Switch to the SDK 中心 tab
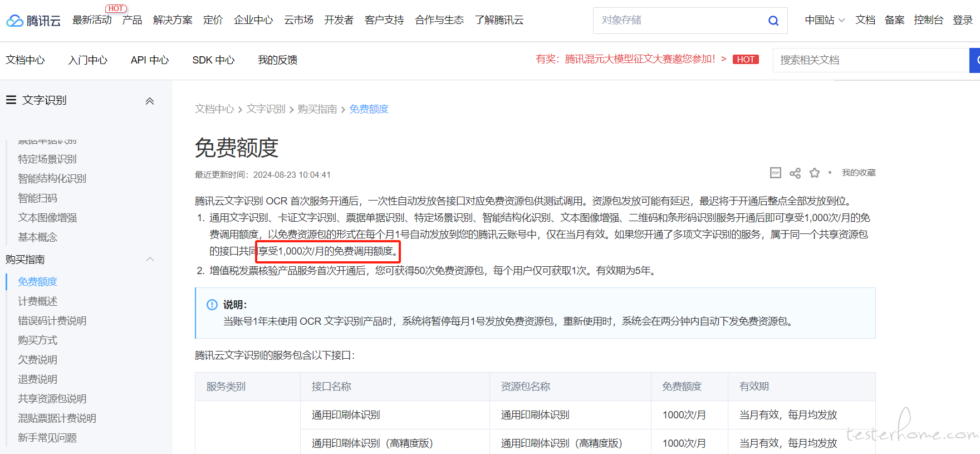 pos(213,60)
